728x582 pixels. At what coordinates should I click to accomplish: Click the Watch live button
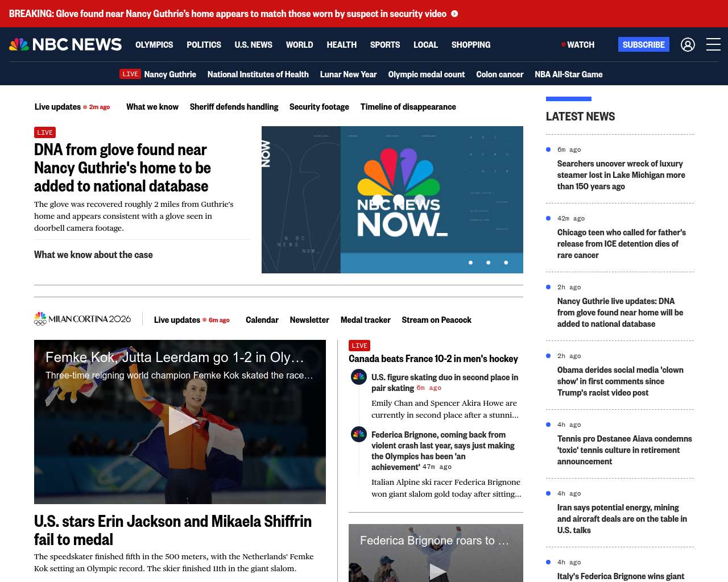tap(578, 44)
